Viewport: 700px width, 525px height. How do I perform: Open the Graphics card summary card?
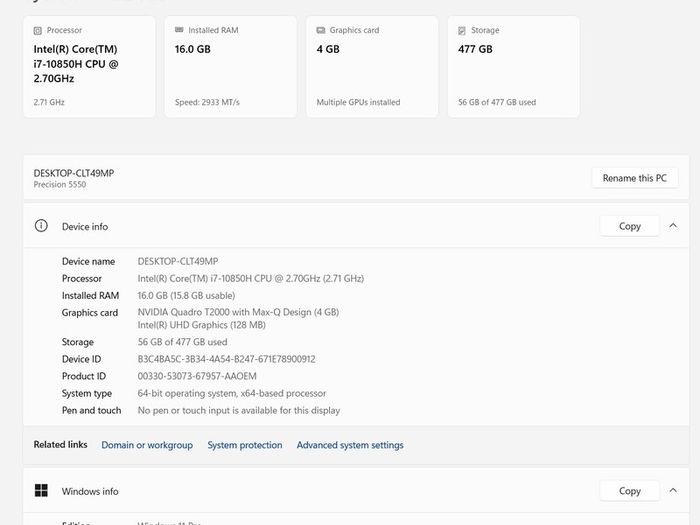(x=372, y=67)
